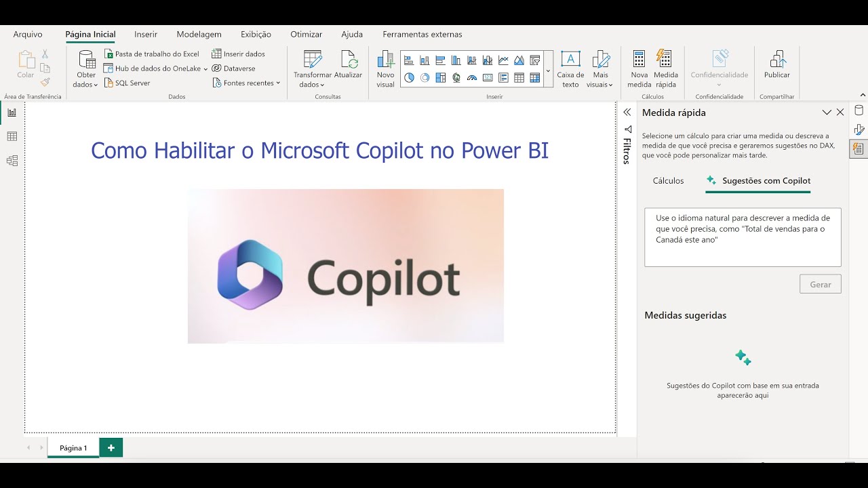Insert a pie chart visual
The width and height of the screenshot is (868, 488).
(x=409, y=77)
